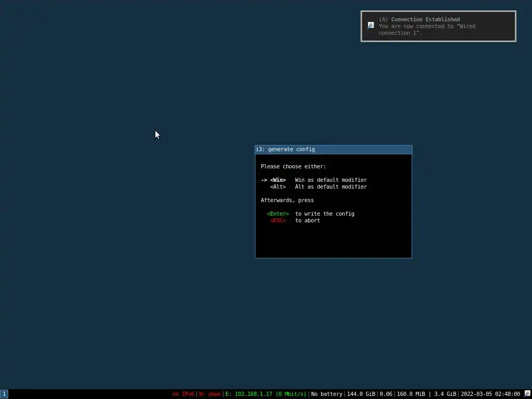Click the green <Enter> label

click(278, 214)
